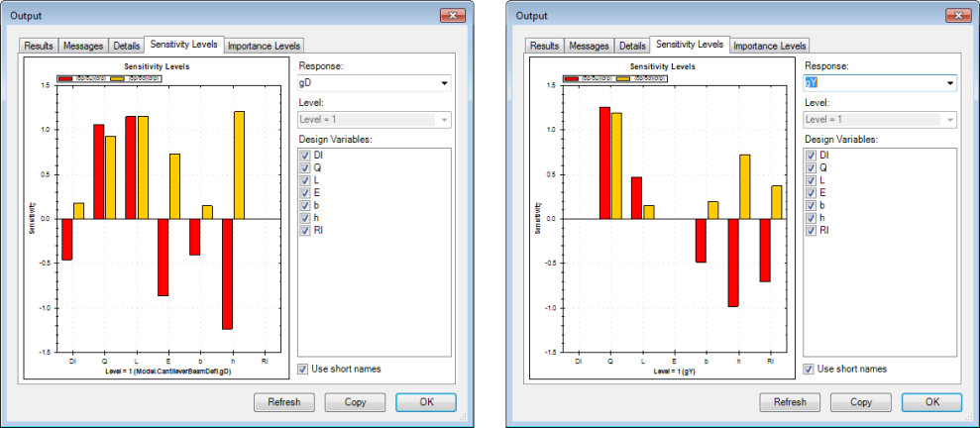The height and width of the screenshot is (428, 980).
Task: Disable Use short names in right dialog
Action: (x=811, y=370)
